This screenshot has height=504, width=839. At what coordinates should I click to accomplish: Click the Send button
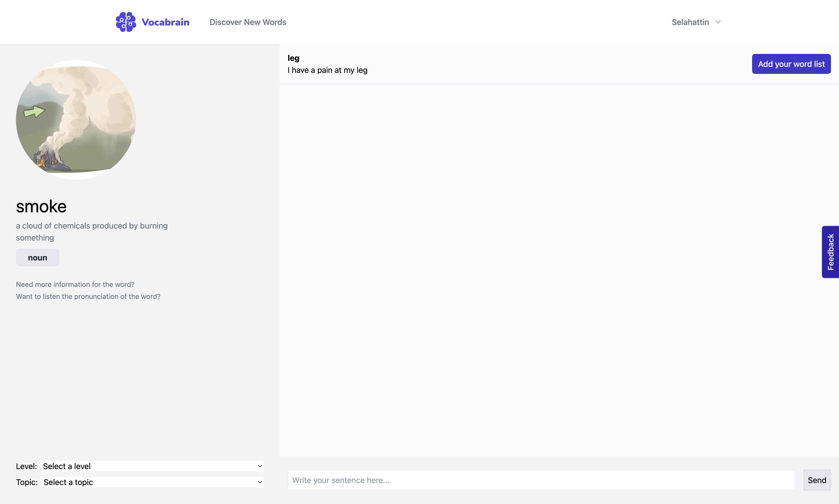tap(817, 480)
